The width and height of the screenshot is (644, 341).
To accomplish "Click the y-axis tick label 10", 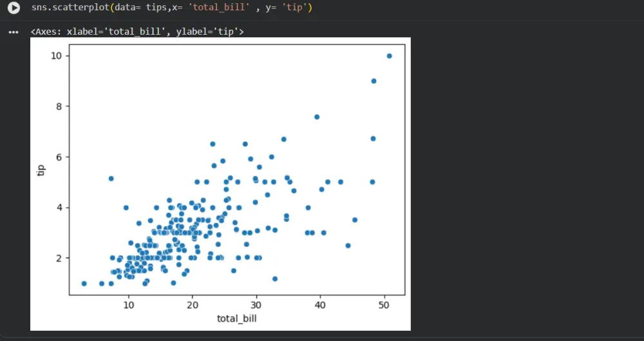I will [56, 56].
